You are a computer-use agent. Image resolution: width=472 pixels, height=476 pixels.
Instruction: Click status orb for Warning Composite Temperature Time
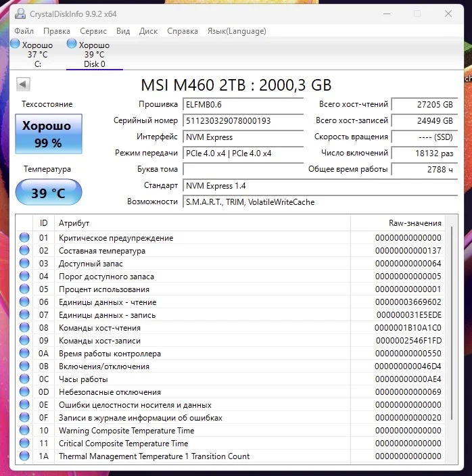pyautogui.click(x=24, y=430)
